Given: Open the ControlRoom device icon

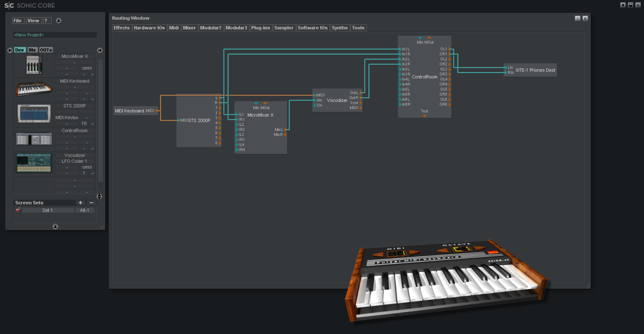Looking at the screenshot, I should tap(33, 138).
